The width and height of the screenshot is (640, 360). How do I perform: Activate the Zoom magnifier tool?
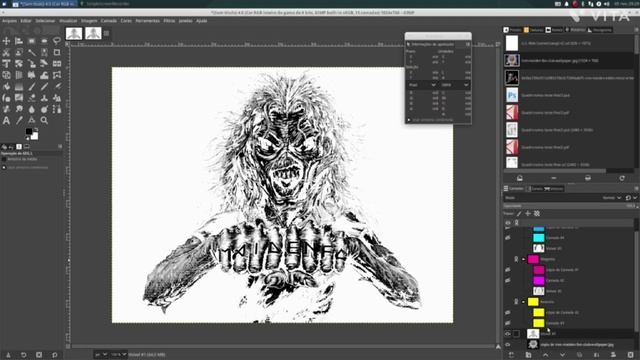click(44, 120)
